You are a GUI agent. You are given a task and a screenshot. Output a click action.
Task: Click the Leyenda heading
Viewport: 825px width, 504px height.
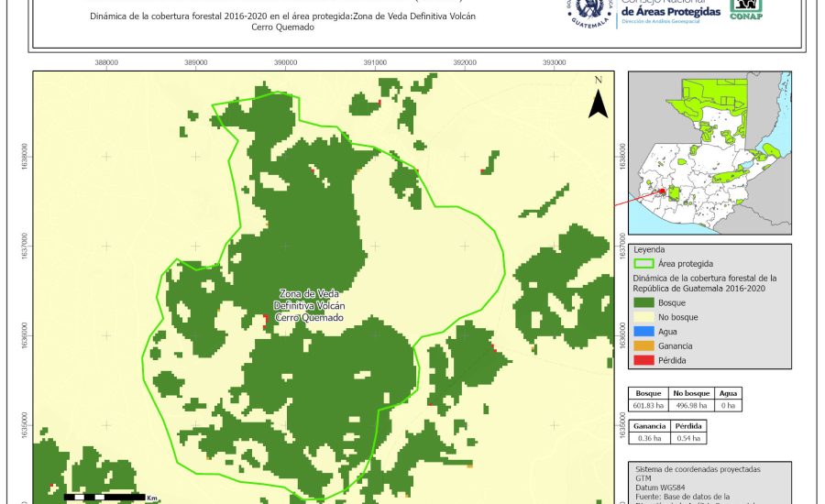[648, 248]
